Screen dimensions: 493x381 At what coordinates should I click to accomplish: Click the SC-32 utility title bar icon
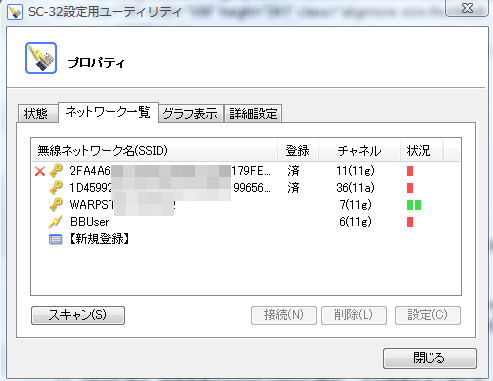click(x=15, y=12)
